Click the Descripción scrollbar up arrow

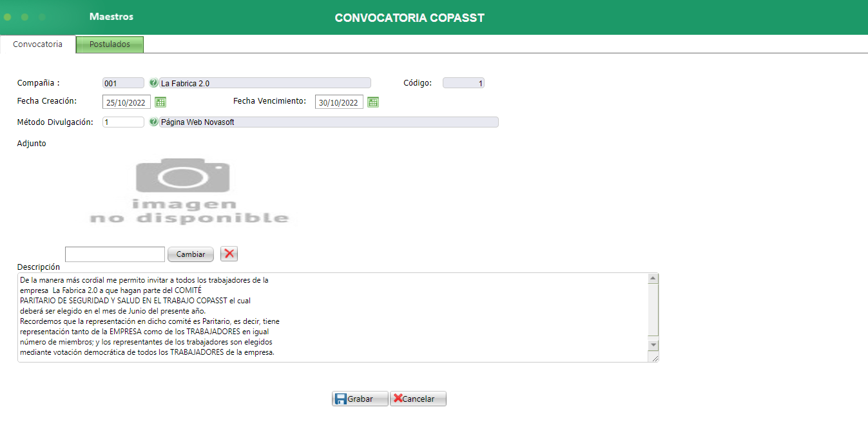tap(653, 279)
